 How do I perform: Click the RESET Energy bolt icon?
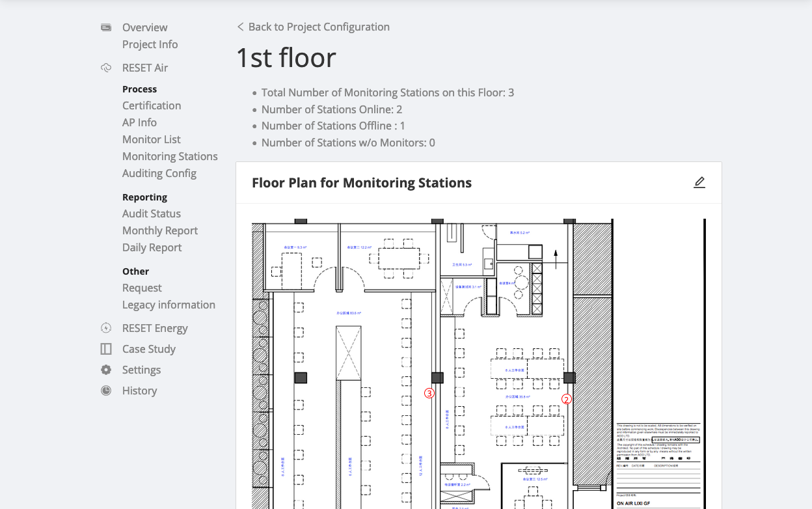(106, 328)
